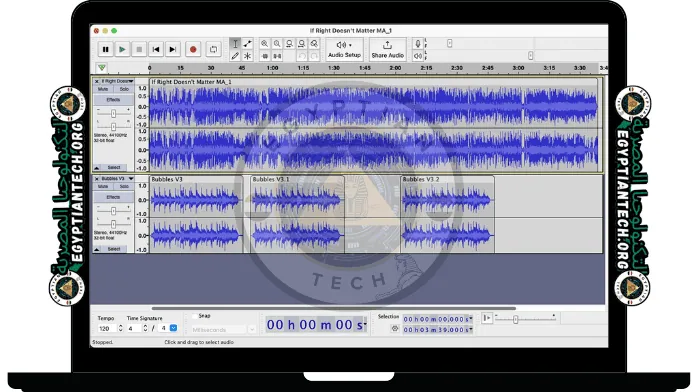Enable the Snap checkbox
698x392 pixels.
195,316
